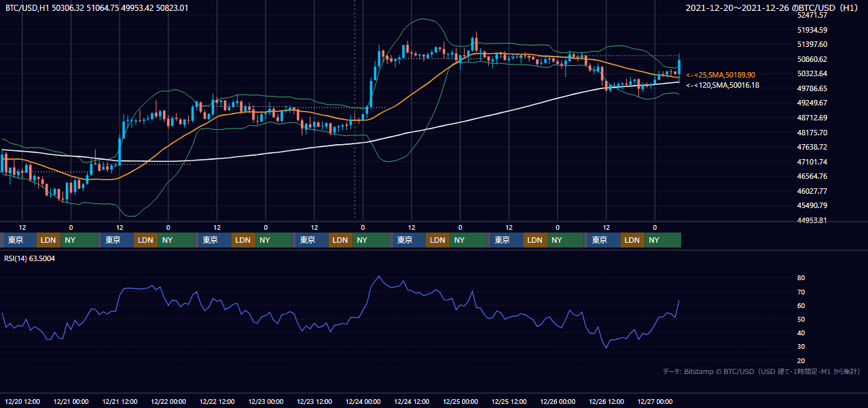
Task: Click time axis label 12/27 00:00
Action: (655, 402)
